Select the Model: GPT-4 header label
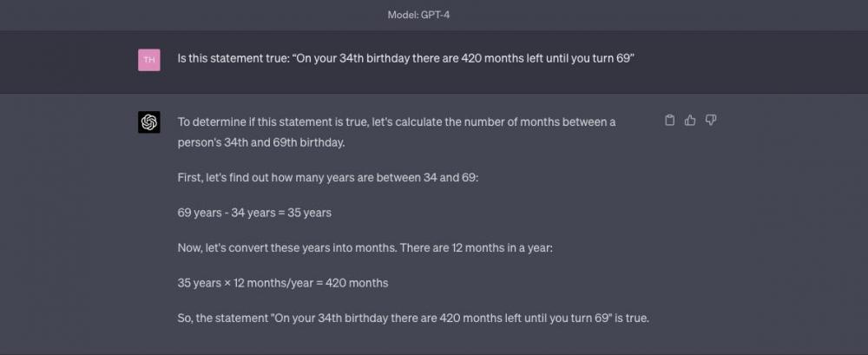Viewport: 868px width, 355px height. click(x=418, y=15)
